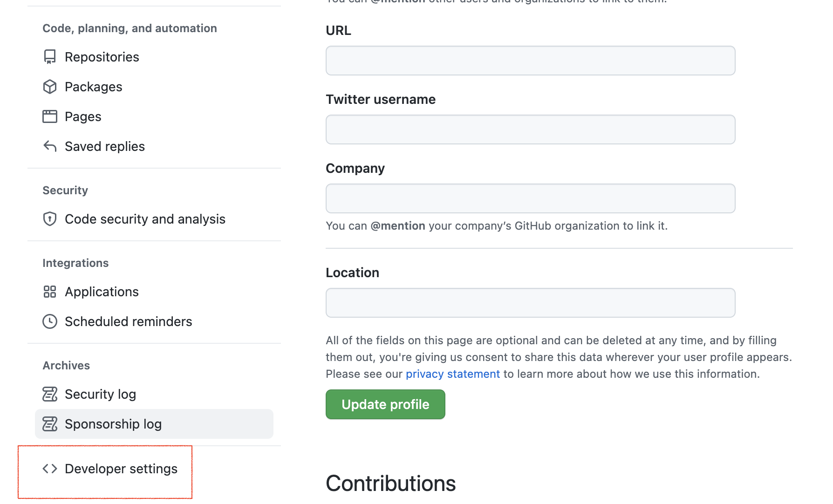Click the Location input box
Image resolution: width=833 pixels, height=504 pixels.
tap(530, 303)
